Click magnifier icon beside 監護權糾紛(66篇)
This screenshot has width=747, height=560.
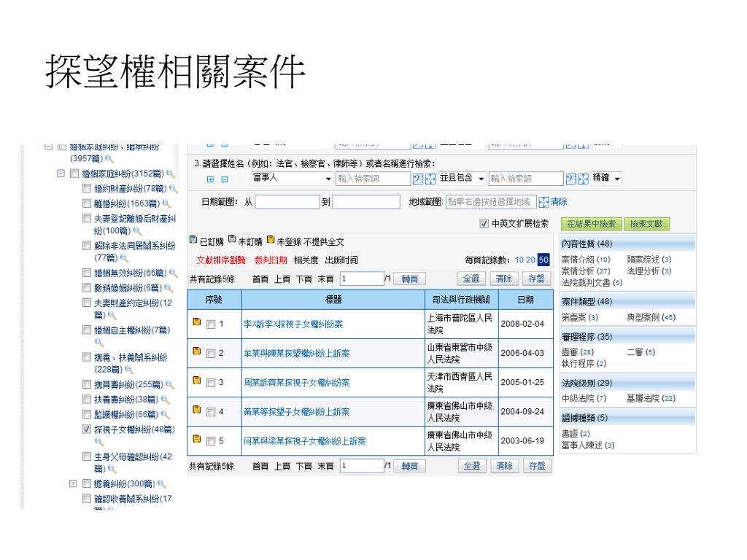pyautogui.click(x=165, y=415)
